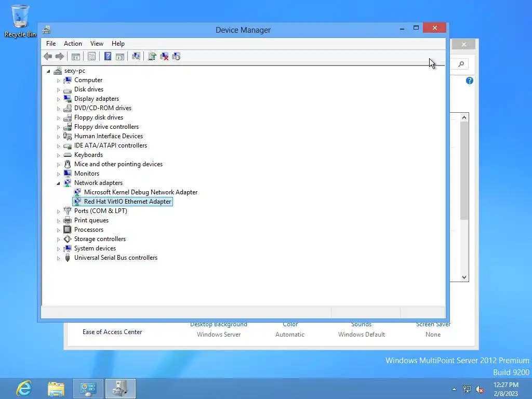
Task: Open the network icon in the system tray
Action: (467, 389)
